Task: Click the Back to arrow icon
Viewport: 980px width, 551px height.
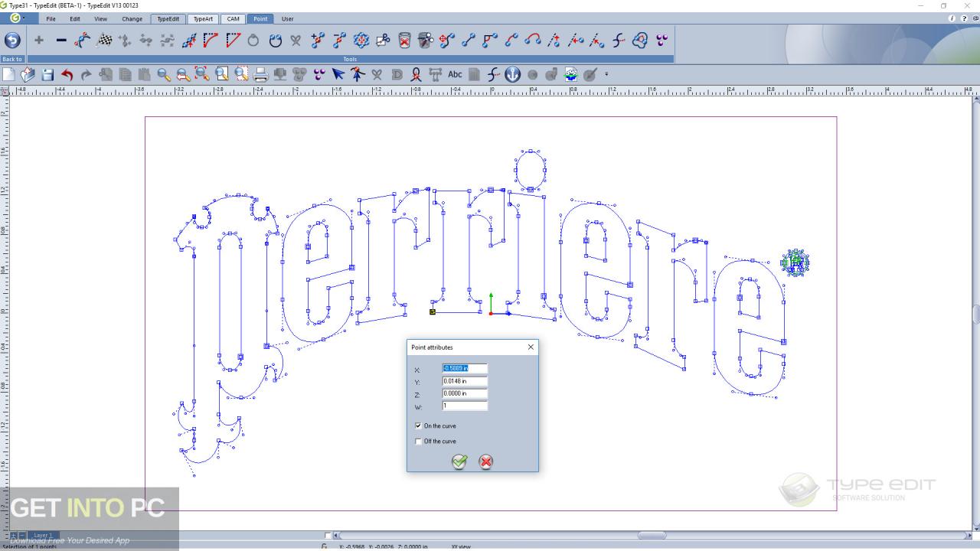Action: [x=12, y=41]
